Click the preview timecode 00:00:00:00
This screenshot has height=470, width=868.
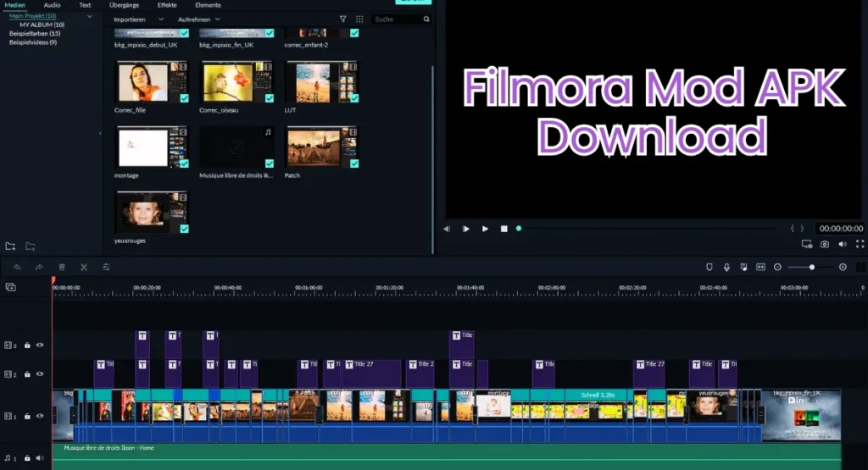coord(841,229)
